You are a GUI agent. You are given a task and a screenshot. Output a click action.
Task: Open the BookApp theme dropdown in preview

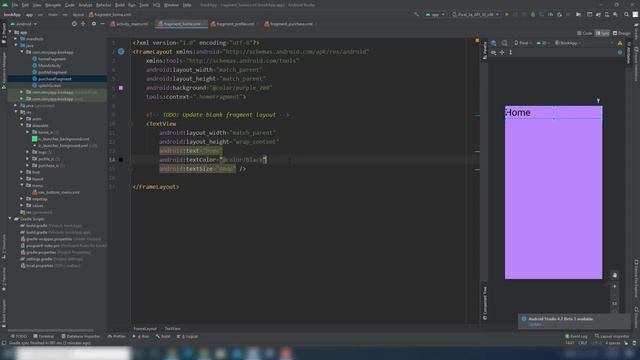point(568,43)
